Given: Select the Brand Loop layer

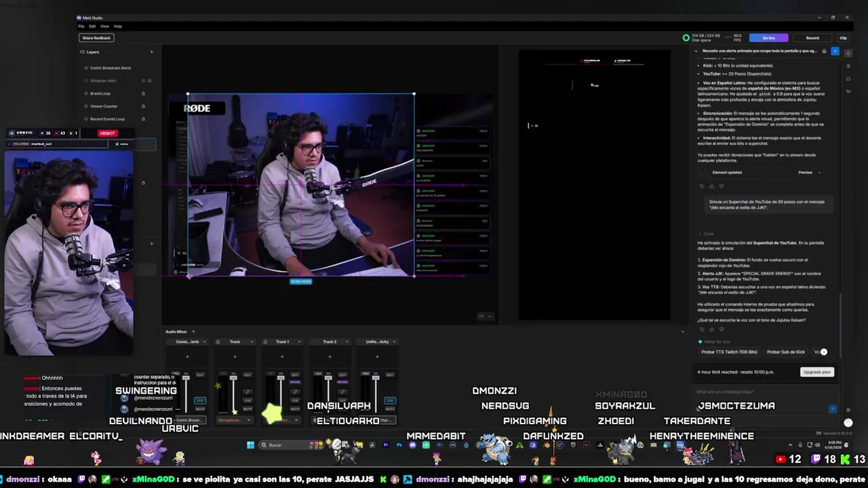Looking at the screenshot, I should point(100,94).
